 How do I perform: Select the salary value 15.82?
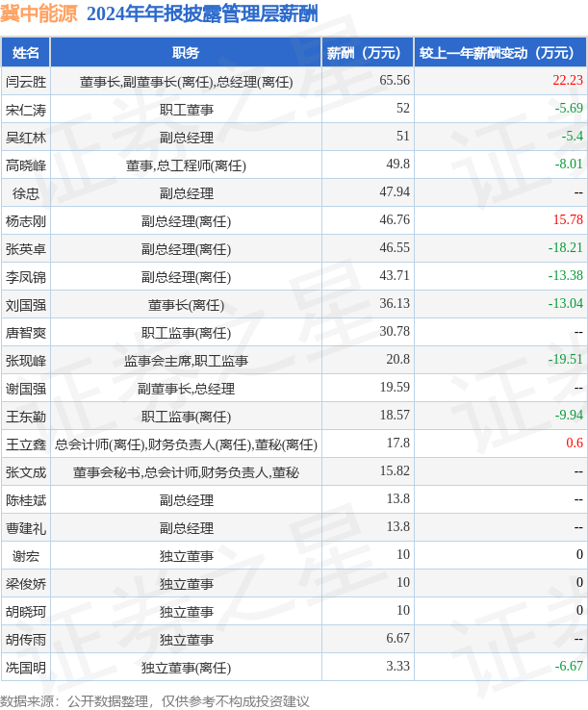click(395, 470)
